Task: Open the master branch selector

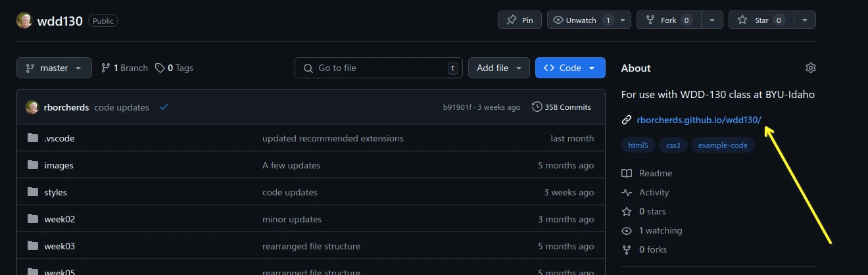Action: (x=54, y=68)
